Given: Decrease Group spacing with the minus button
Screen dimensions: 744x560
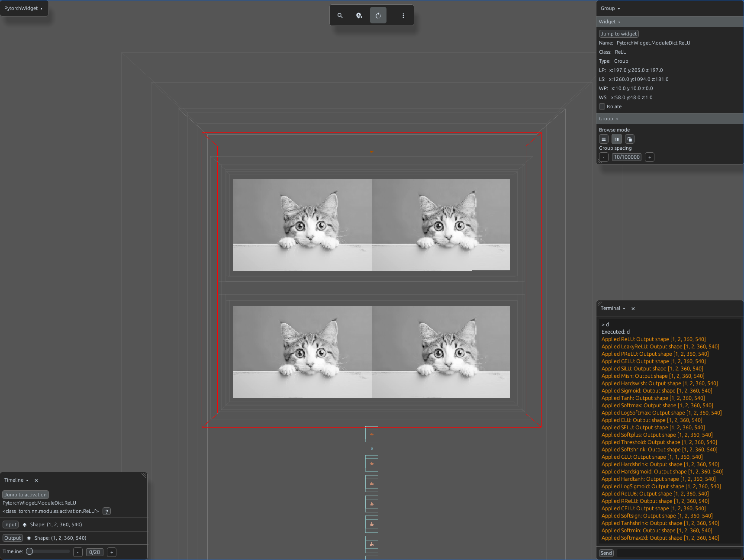Looking at the screenshot, I should click(x=604, y=157).
